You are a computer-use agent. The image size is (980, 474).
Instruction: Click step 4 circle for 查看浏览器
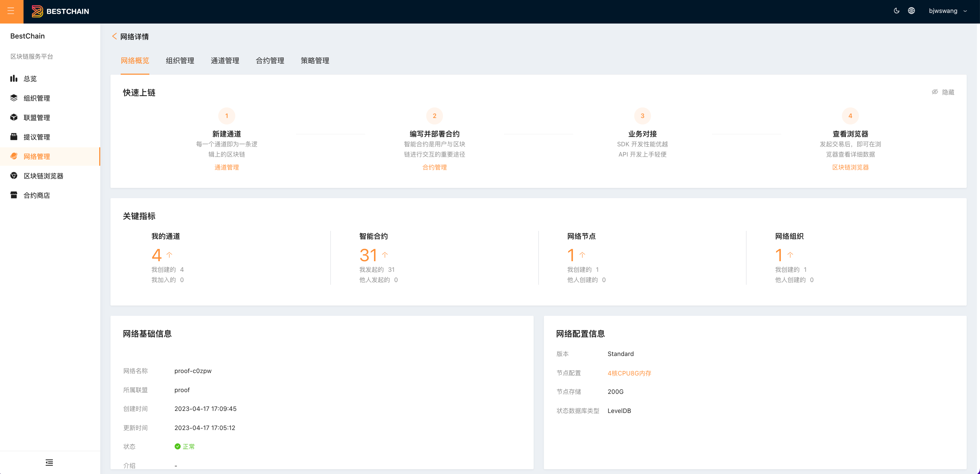tap(850, 116)
